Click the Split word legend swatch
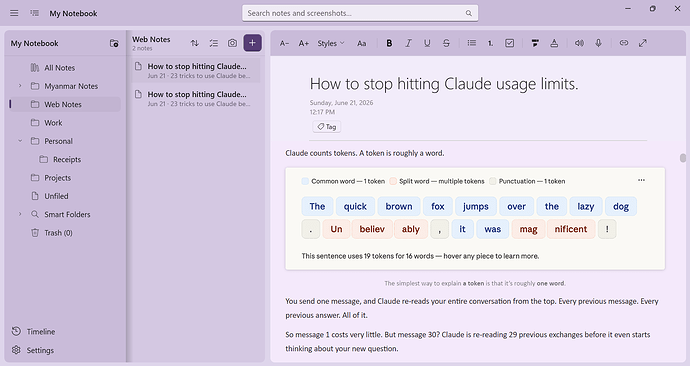This screenshot has width=690, height=366. [x=393, y=181]
